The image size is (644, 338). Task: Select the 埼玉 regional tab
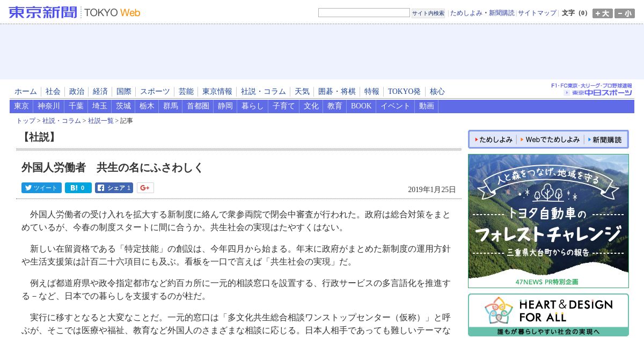point(100,106)
